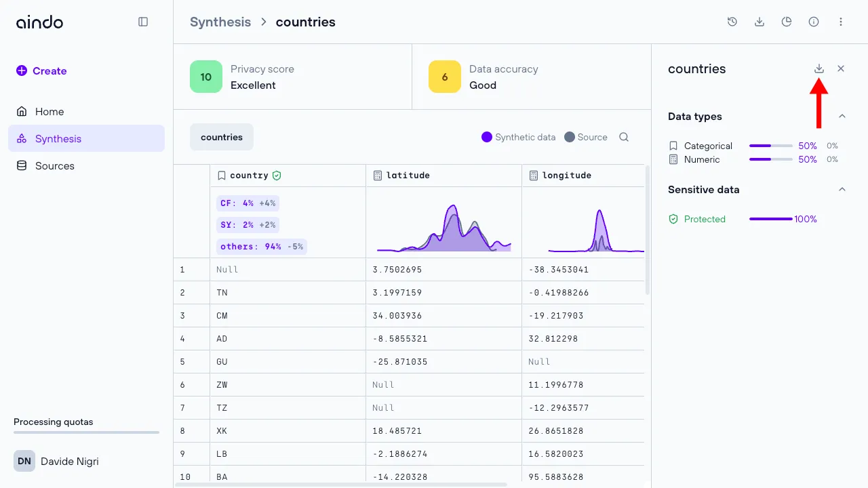The width and height of the screenshot is (868, 488).
Task: Open the three-dot more options menu
Action: tap(841, 22)
